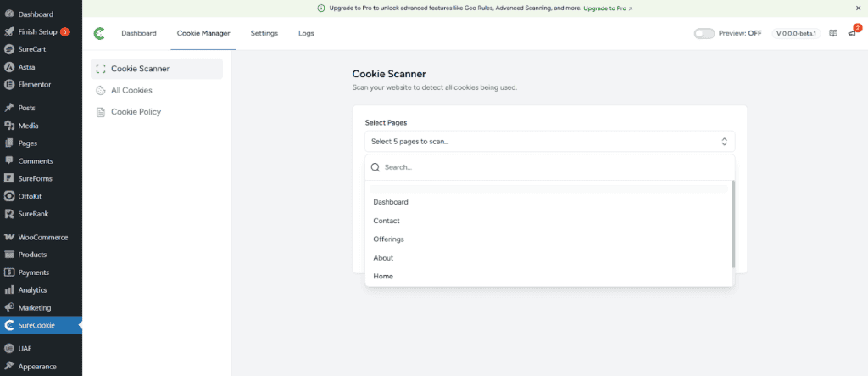Select Home page option
Image resolution: width=868 pixels, height=376 pixels.
[x=549, y=276]
